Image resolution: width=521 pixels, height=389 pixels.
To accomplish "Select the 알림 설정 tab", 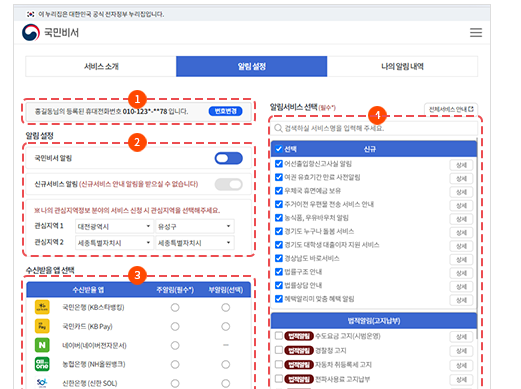I will pos(252,66).
